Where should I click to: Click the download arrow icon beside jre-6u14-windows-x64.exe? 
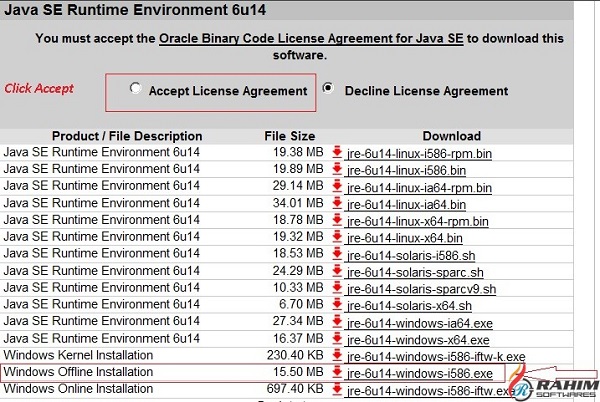[x=337, y=338]
